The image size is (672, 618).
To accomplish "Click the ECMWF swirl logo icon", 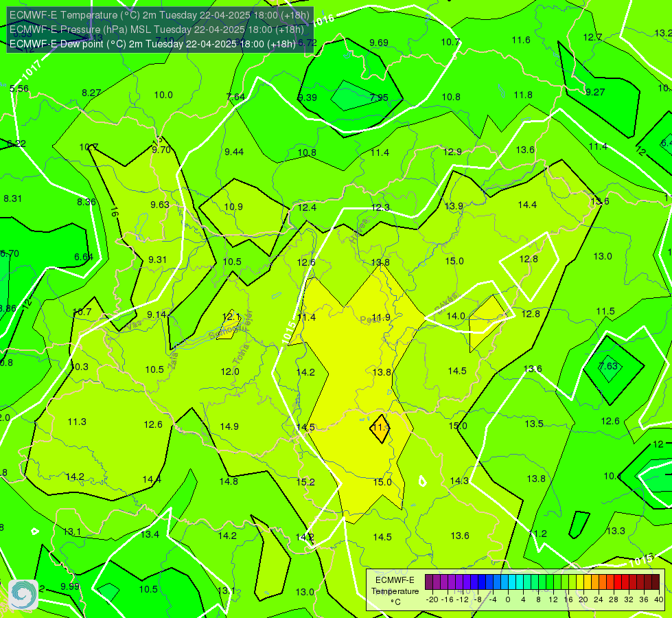I will [x=23, y=594].
